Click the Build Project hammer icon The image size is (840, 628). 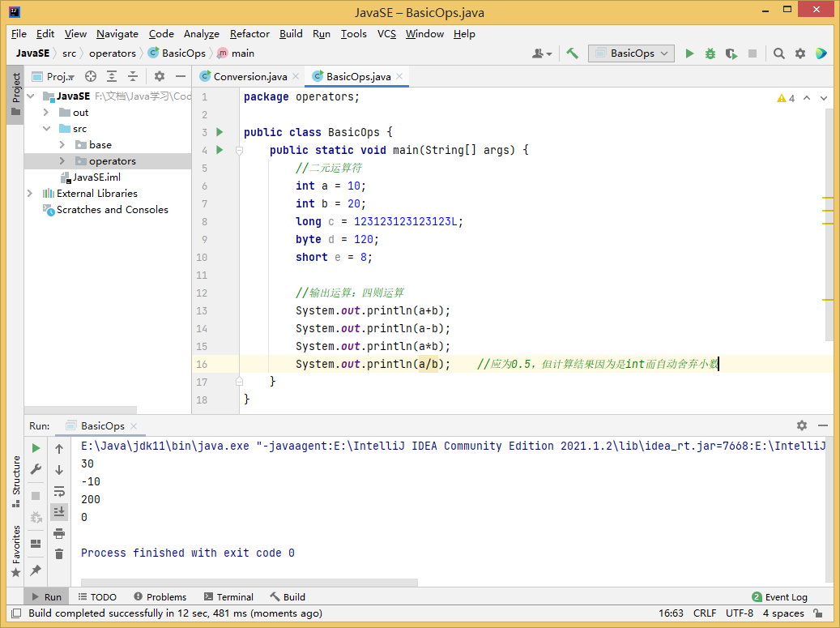click(572, 53)
